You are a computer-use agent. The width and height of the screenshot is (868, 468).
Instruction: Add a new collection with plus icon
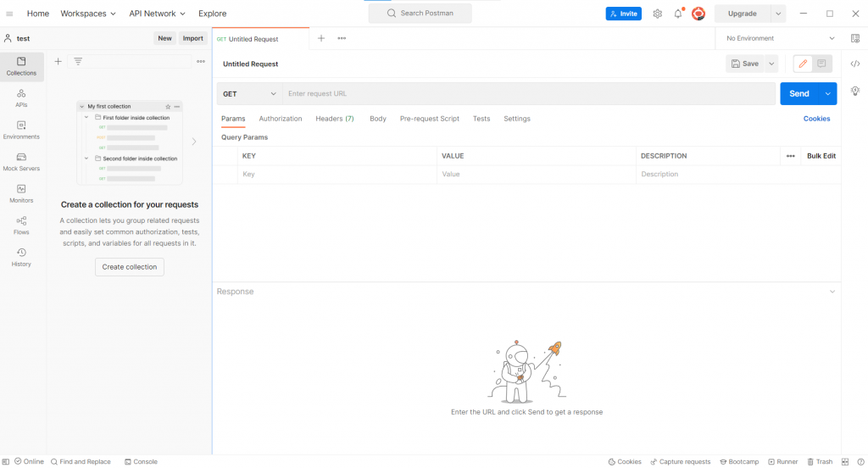[58, 62]
